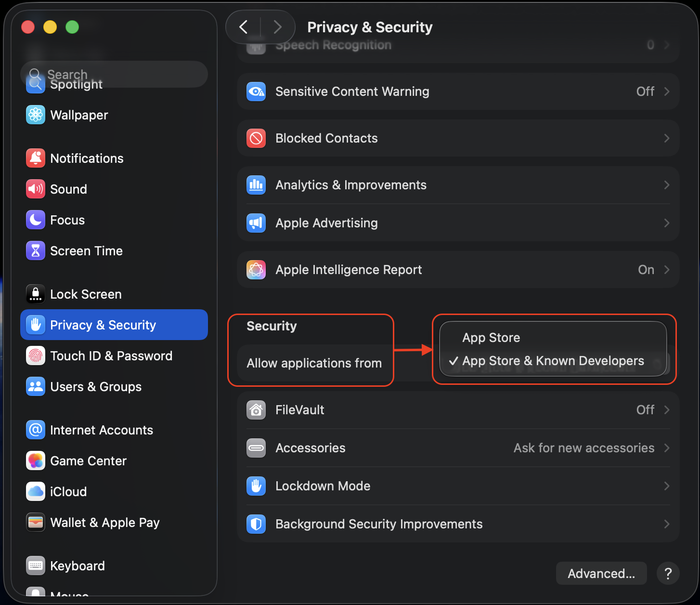Expand Background Security Improvements chevron
This screenshot has width=700, height=605.
(667, 524)
